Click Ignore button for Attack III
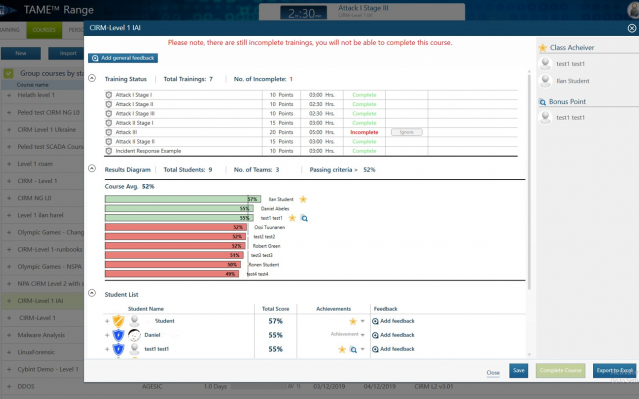The width and height of the screenshot is (639, 399). [407, 132]
